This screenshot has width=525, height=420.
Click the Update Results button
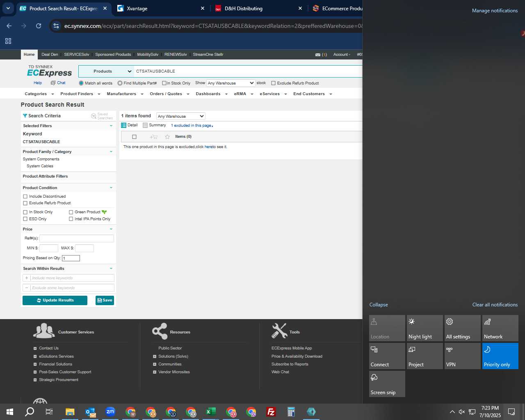click(55, 300)
